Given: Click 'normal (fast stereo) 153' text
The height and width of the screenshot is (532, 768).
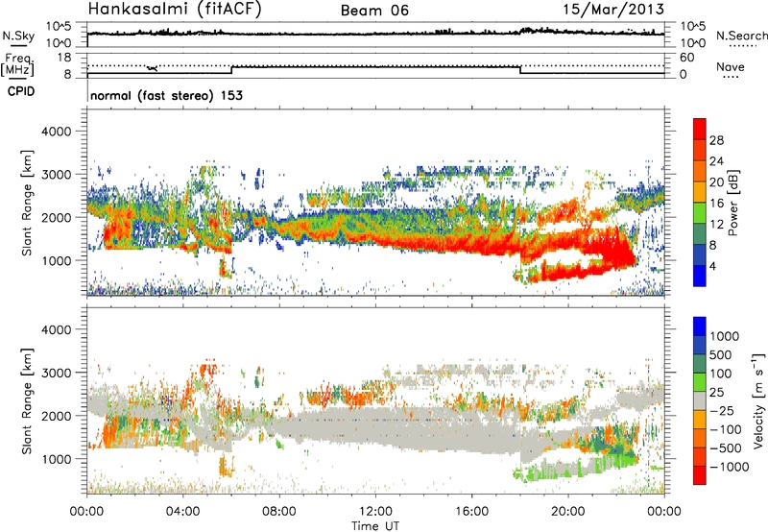Looking at the screenshot, I should coord(166,95).
